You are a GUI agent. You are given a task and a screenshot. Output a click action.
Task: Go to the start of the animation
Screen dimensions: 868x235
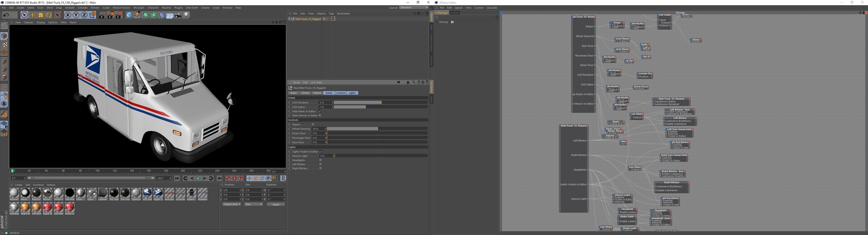click(177, 179)
